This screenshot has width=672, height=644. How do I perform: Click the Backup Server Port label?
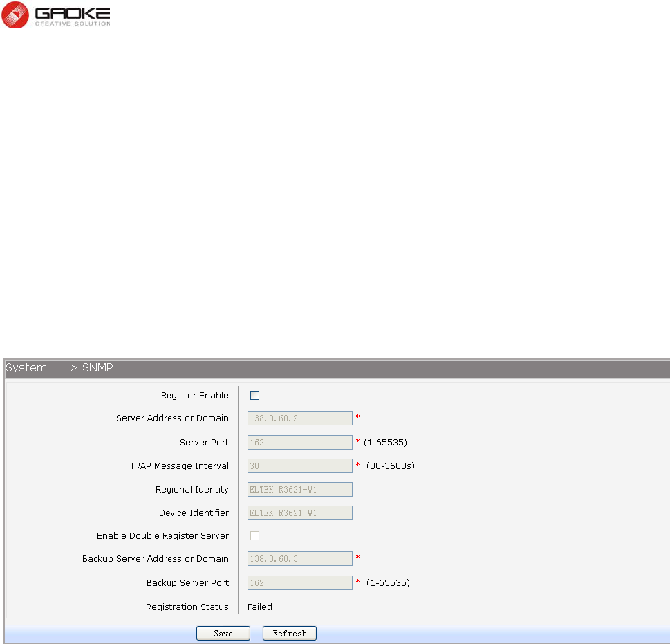pyautogui.click(x=188, y=582)
